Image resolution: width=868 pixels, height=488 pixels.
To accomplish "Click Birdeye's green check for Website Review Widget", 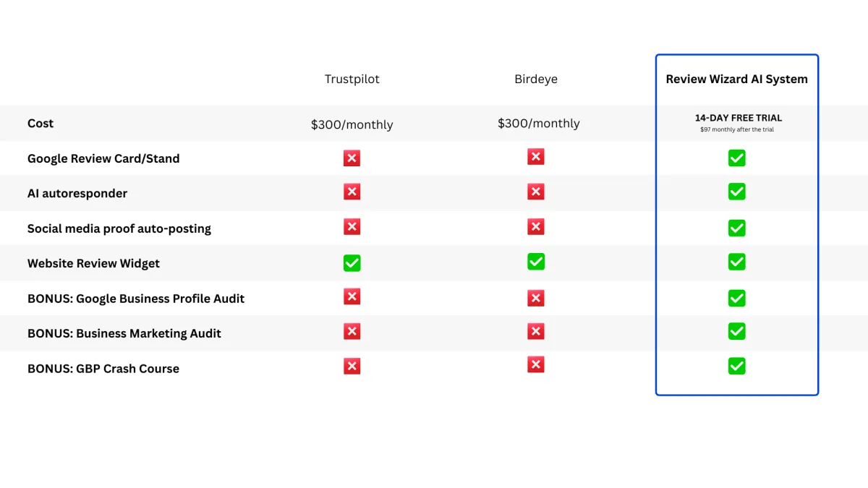I will pyautogui.click(x=536, y=262).
